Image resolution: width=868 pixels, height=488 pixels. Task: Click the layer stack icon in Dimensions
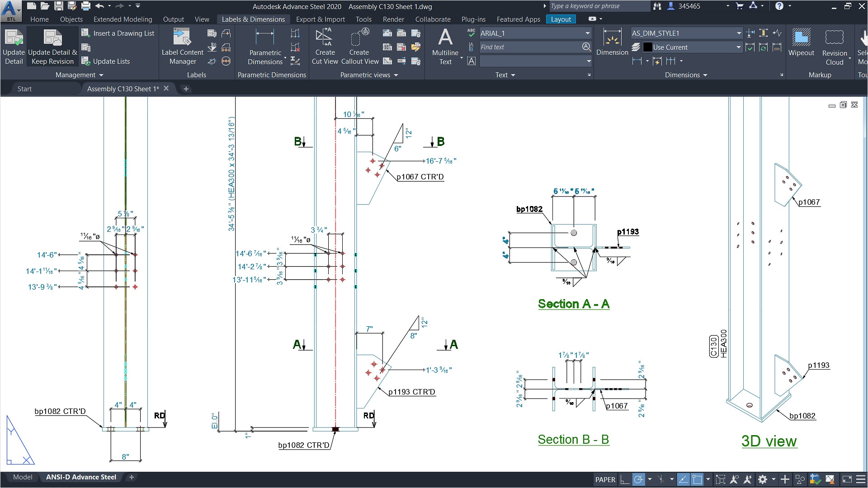pos(636,47)
